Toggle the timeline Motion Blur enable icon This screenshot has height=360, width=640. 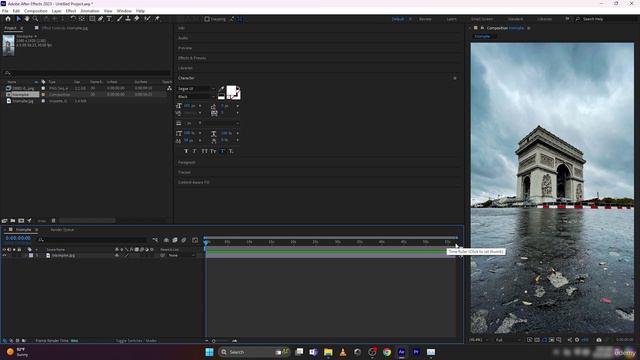(x=184, y=240)
